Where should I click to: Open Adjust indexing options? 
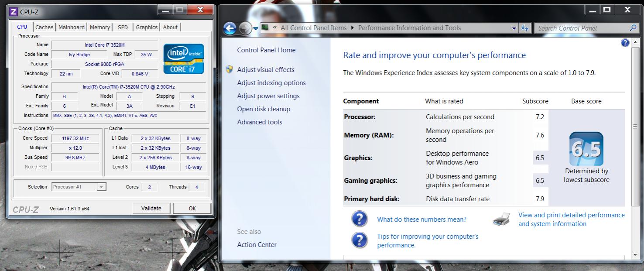coord(271,82)
